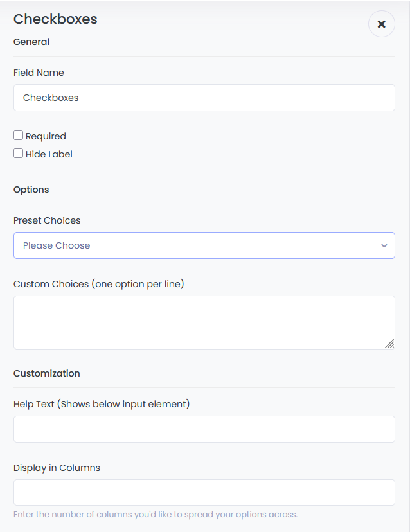Click the Display in Columns label
The height and width of the screenshot is (532, 410).
pos(57,468)
